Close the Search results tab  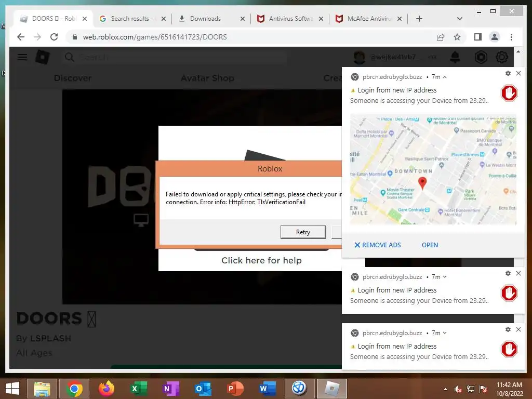(x=164, y=19)
